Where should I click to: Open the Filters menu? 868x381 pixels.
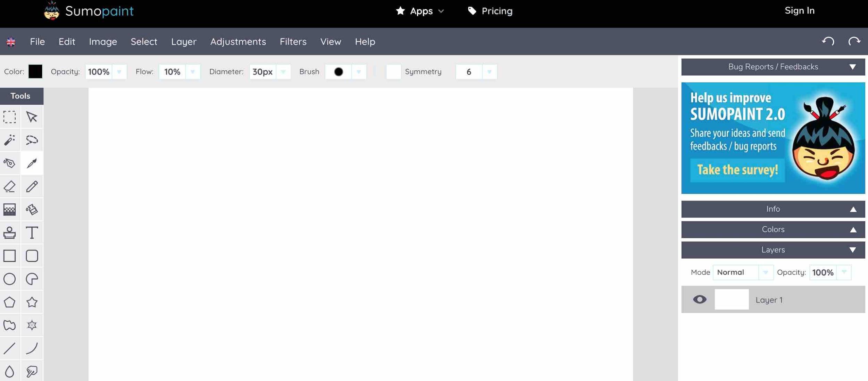293,42
